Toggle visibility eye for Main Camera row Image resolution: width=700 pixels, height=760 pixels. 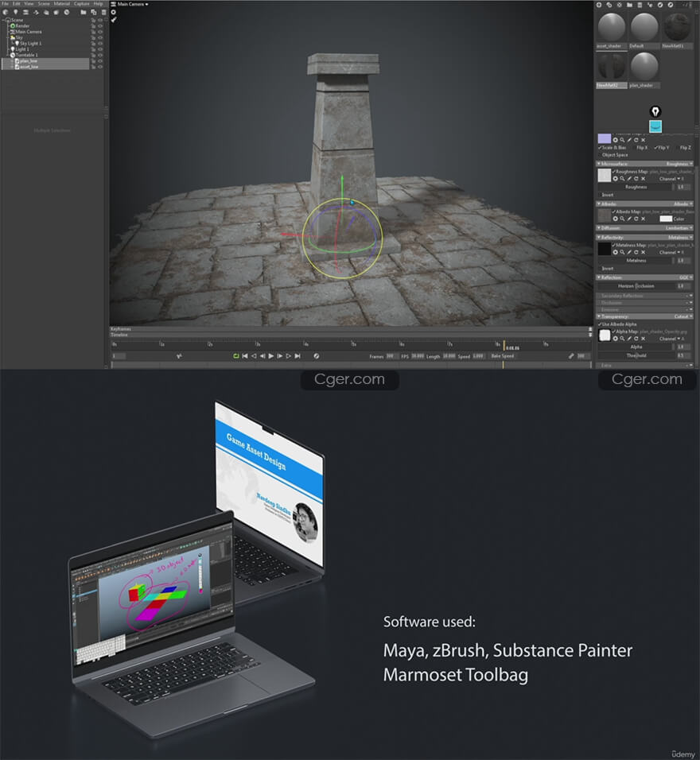click(100, 32)
